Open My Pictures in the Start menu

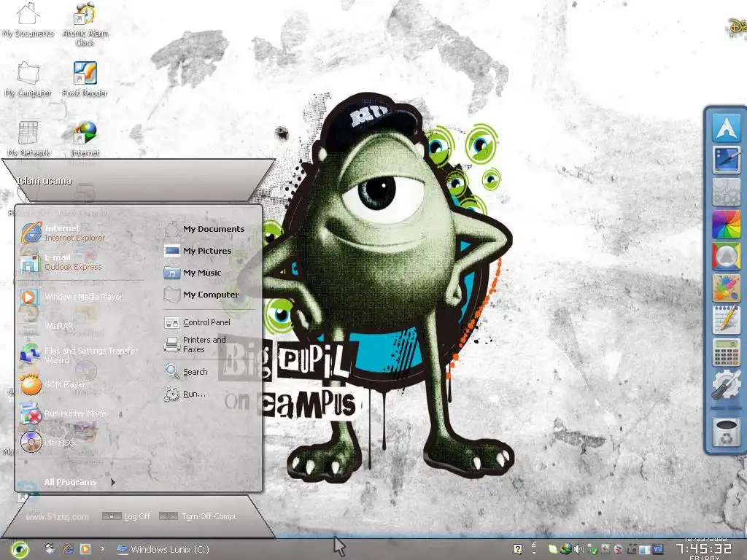point(198,251)
